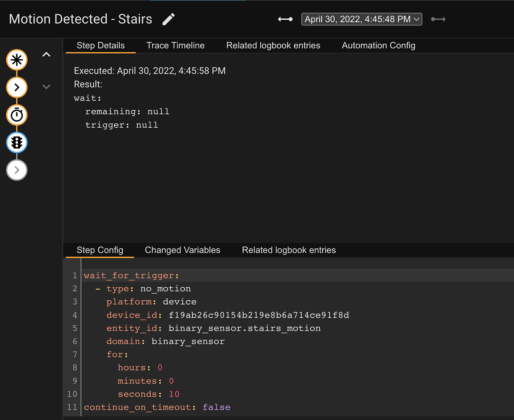Open the trace date selection dropdown

pos(362,19)
